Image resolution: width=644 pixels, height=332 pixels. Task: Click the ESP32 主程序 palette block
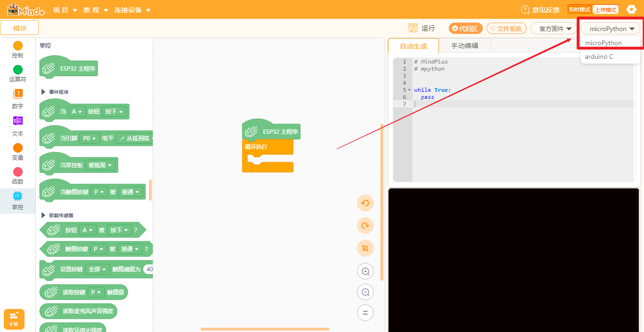[x=69, y=68]
